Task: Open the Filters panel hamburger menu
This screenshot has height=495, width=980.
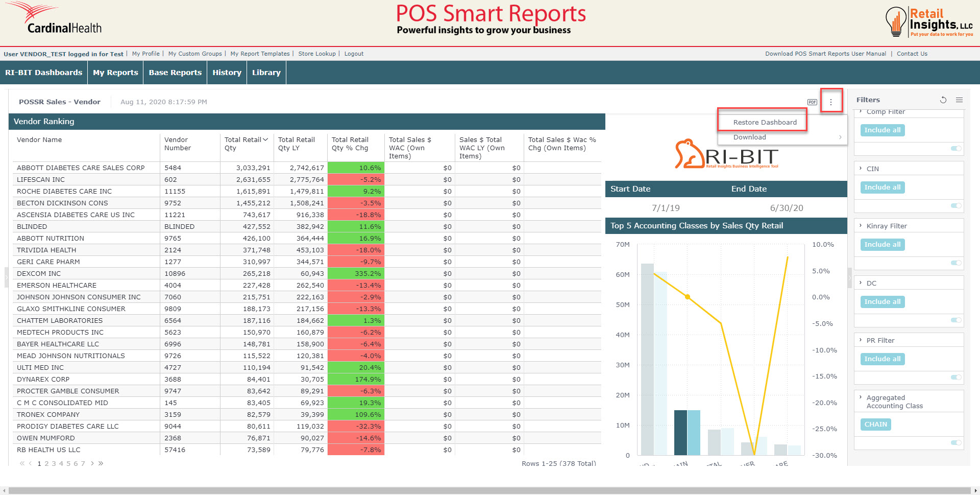Action: tap(960, 100)
